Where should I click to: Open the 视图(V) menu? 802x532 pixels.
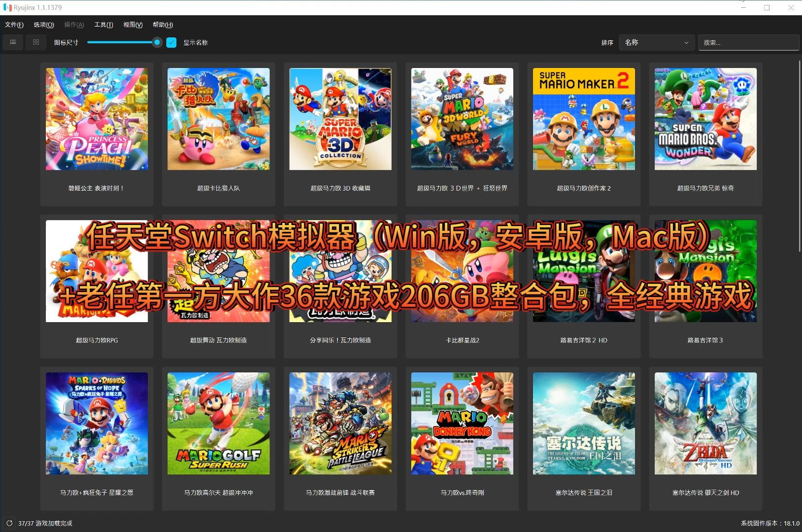tap(133, 25)
